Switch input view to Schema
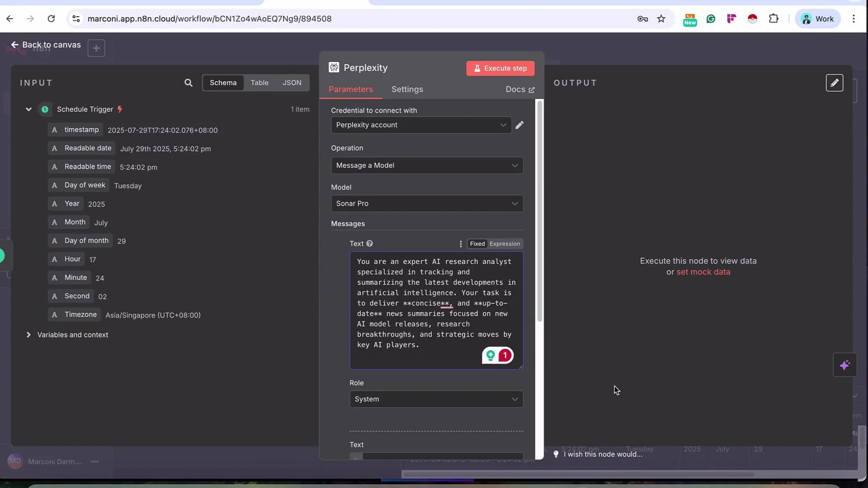The height and width of the screenshot is (488, 868). [223, 83]
